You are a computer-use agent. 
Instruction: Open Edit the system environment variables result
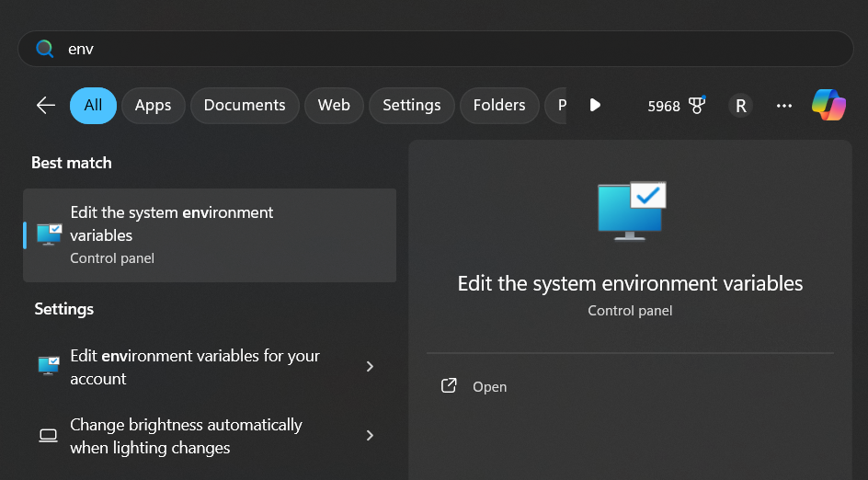[x=210, y=235]
